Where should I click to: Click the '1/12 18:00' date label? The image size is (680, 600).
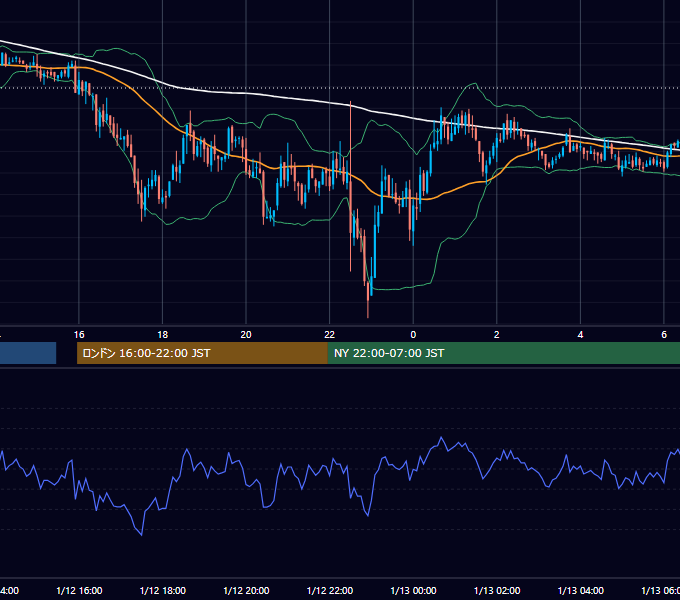[x=163, y=590]
